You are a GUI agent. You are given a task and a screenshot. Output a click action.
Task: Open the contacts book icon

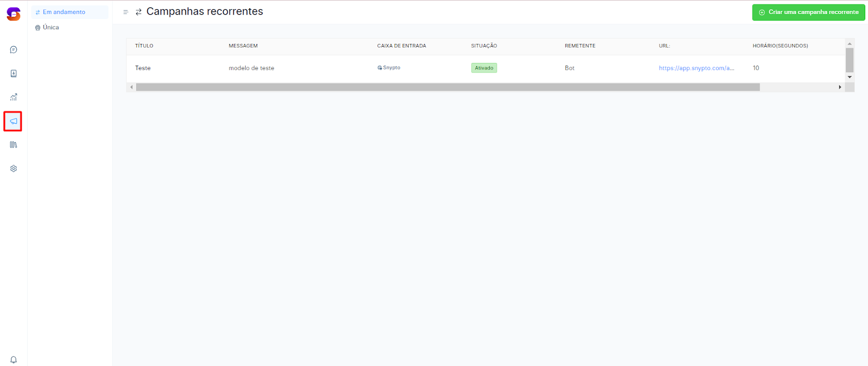[x=14, y=73]
